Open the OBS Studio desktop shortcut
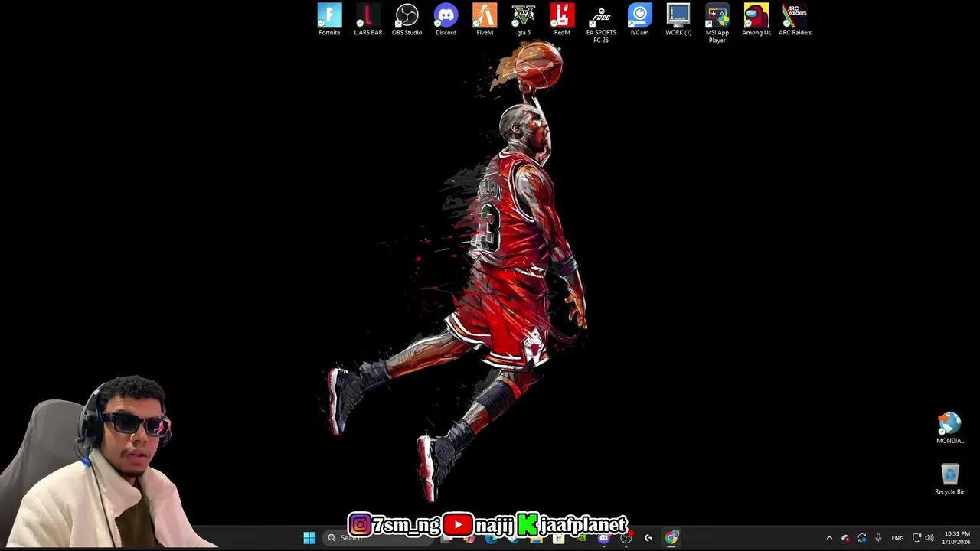Viewport: 980px width, 551px height. click(x=407, y=20)
